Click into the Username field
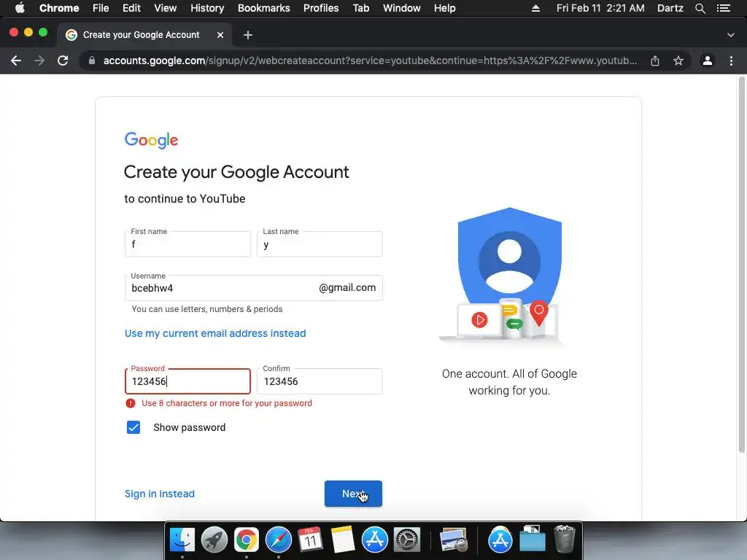This screenshot has height=560, width=747. point(253,287)
